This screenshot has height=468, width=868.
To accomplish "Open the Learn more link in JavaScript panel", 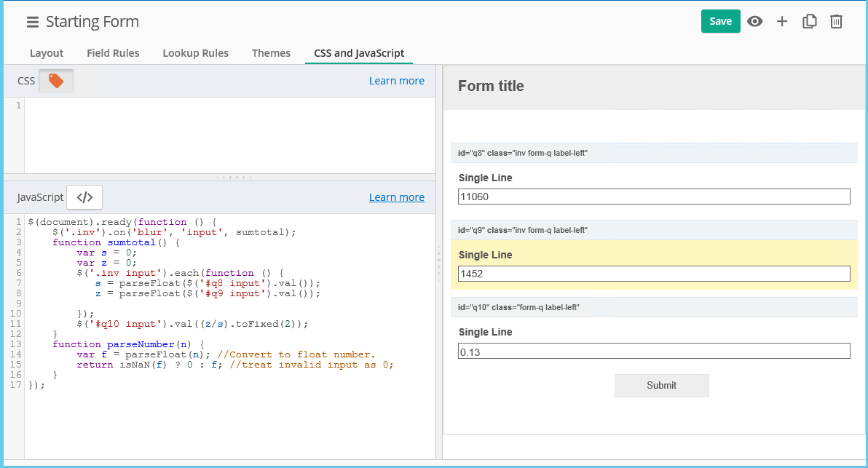I will click(x=396, y=197).
